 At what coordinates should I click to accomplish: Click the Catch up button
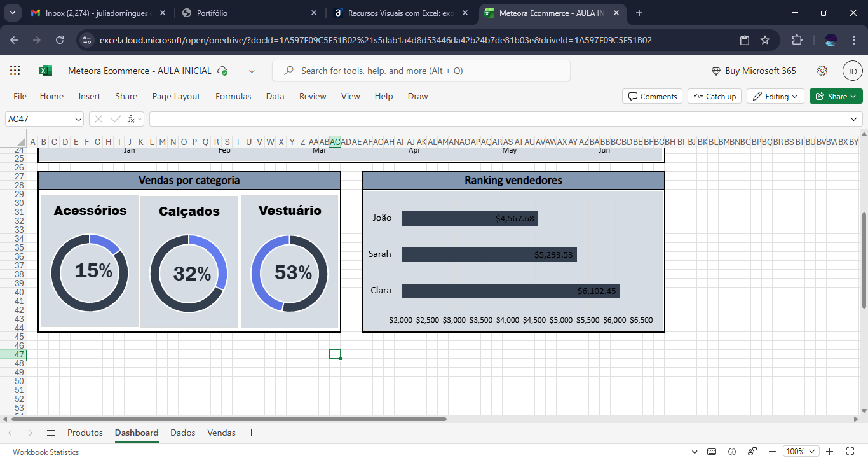click(x=714, y=96)
